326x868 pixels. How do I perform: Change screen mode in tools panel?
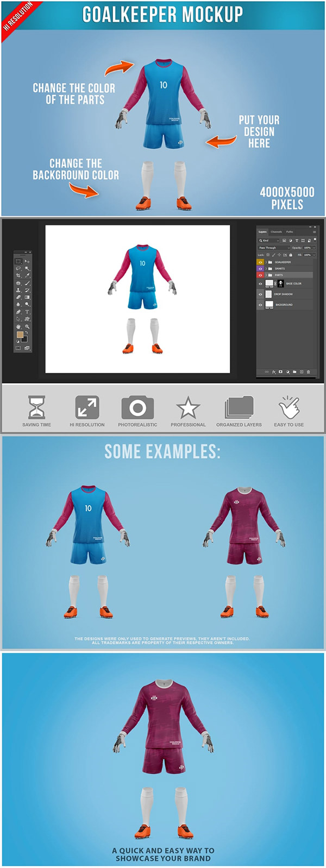pyautogui.click(x=27, y=348)
